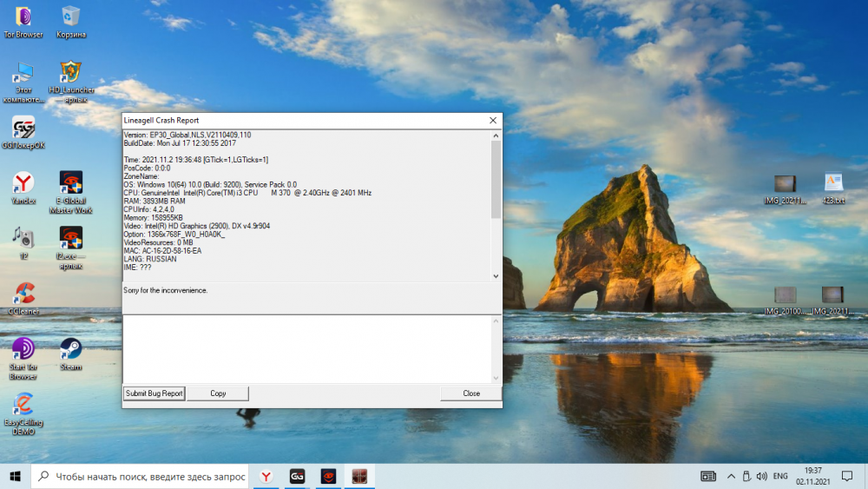Open the Steam desktop shortcut

(71, 349)
